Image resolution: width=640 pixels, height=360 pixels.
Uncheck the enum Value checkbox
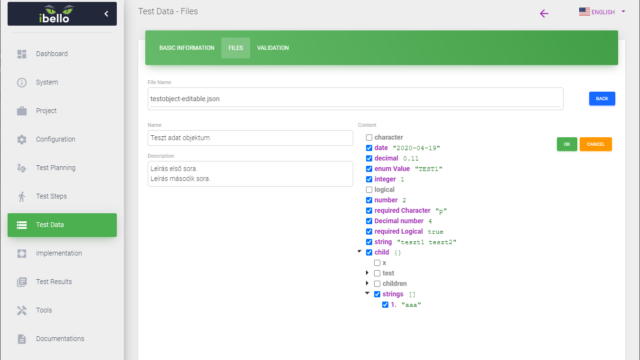369,169
